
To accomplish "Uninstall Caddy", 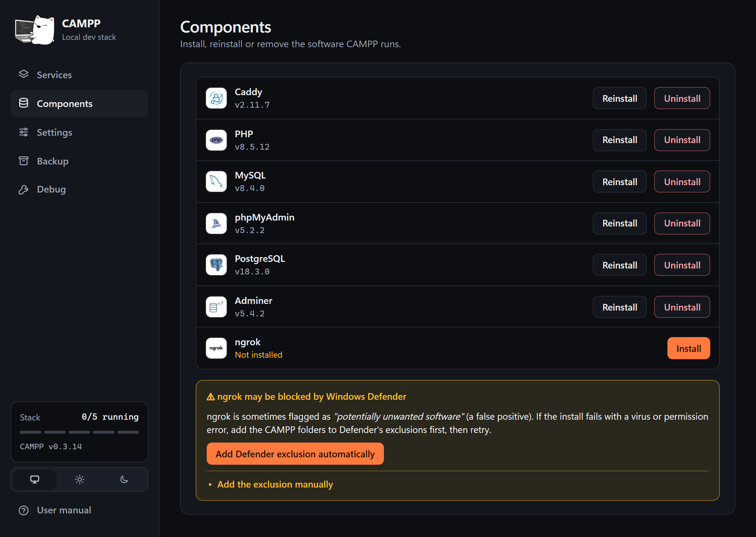I will pyautogui.click(x=682, y=98).
